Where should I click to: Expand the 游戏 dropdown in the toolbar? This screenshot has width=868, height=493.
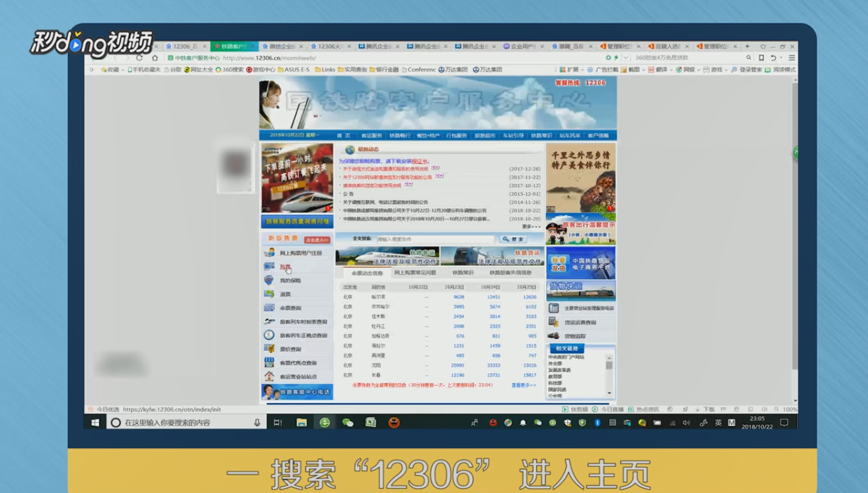click(727, 69)
